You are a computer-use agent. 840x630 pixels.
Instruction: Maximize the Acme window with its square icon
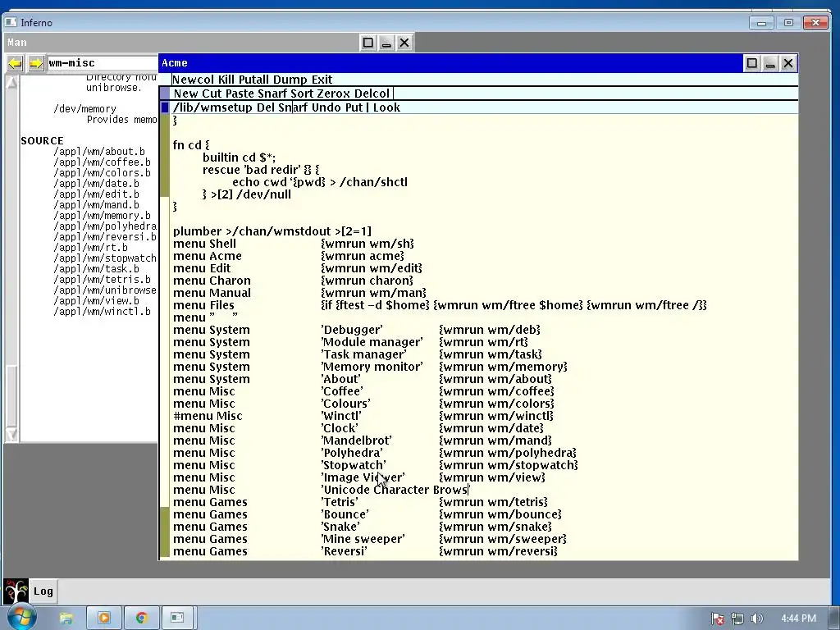click(x=751, y=63)
